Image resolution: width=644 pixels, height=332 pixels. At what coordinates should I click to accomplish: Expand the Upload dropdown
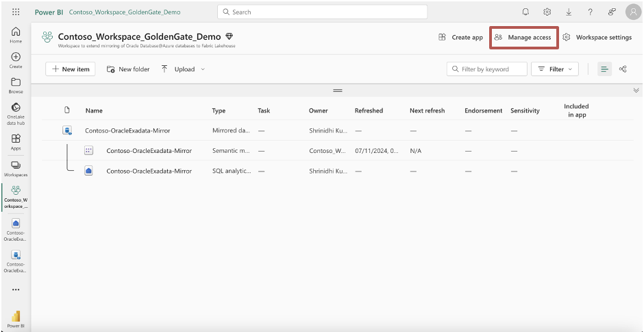[x=183, y=69]
